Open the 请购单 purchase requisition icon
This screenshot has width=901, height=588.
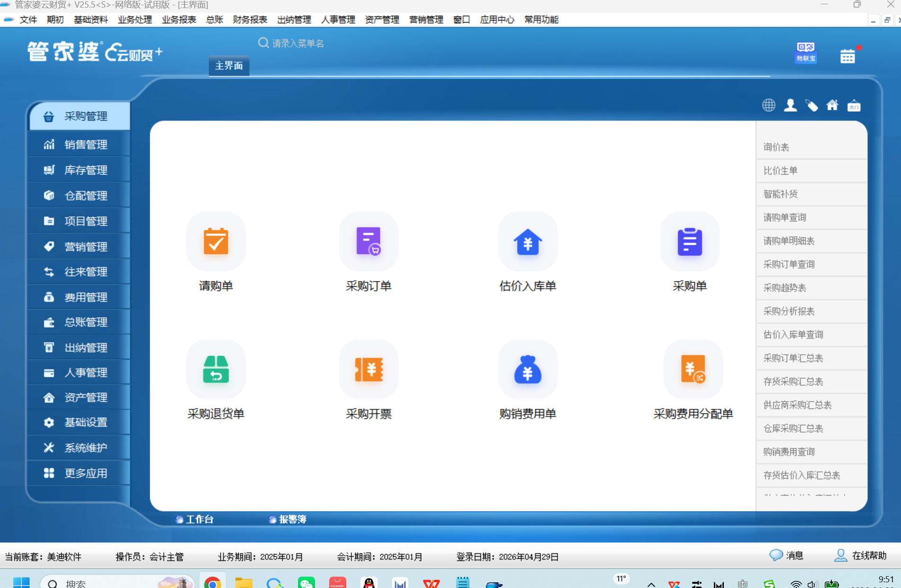coord(216,241)
